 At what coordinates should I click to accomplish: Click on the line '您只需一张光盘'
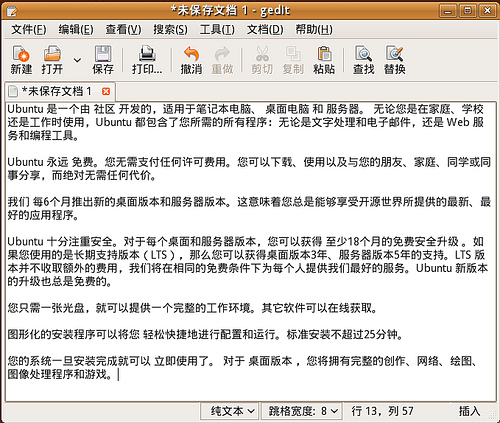[x=192, y=308]
